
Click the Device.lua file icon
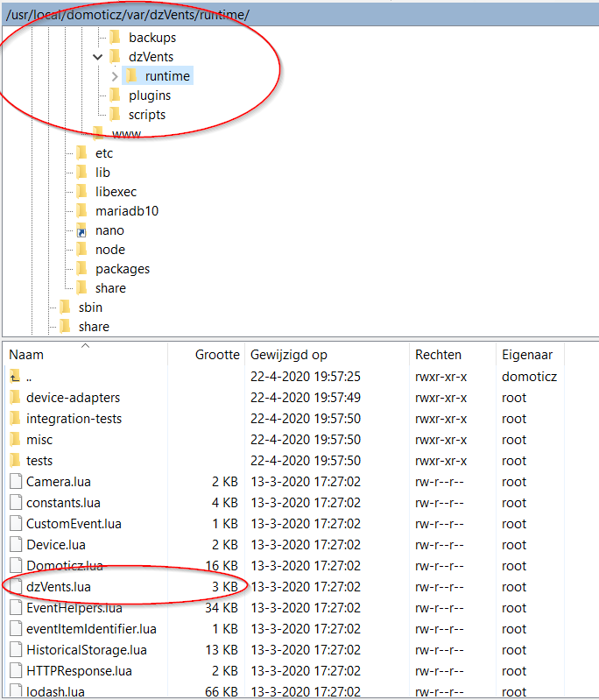16,544
